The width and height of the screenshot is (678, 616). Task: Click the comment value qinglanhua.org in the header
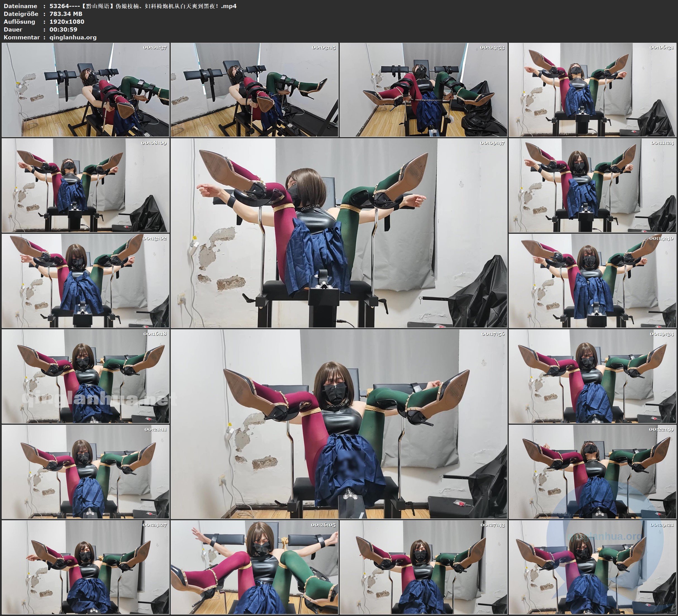click(73, 37)
